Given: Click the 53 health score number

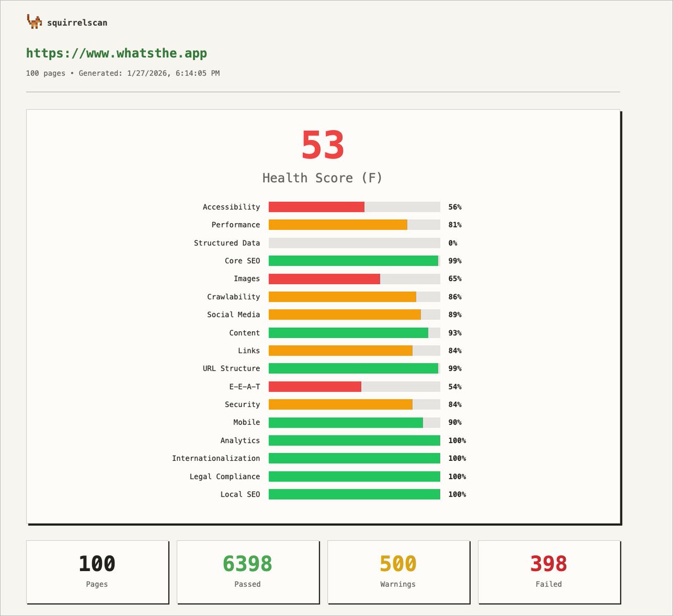Looking at the screenshot, I should pos(322,146).
